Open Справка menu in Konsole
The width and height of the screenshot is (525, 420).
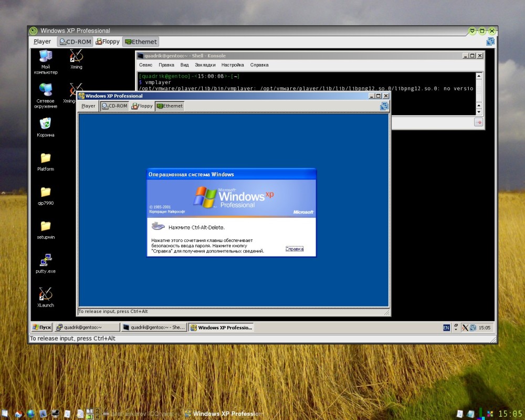pyautogui.click(x=259, y=65)
